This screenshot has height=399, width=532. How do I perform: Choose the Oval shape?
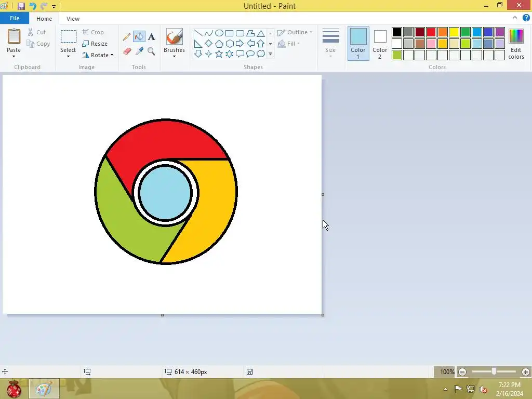[x=219, y=33]
